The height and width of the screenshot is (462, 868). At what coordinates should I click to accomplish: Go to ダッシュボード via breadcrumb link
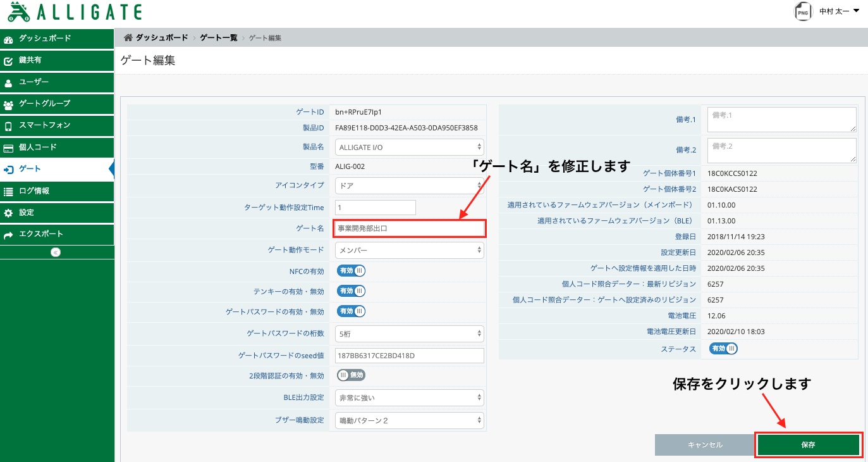tap(162, 38)
